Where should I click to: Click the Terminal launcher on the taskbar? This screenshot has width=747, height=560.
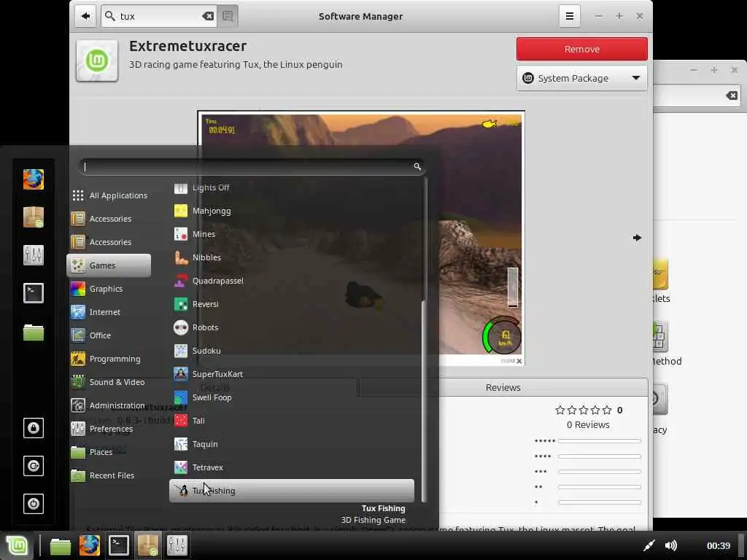pyautogui.click(x=119, y=545)
